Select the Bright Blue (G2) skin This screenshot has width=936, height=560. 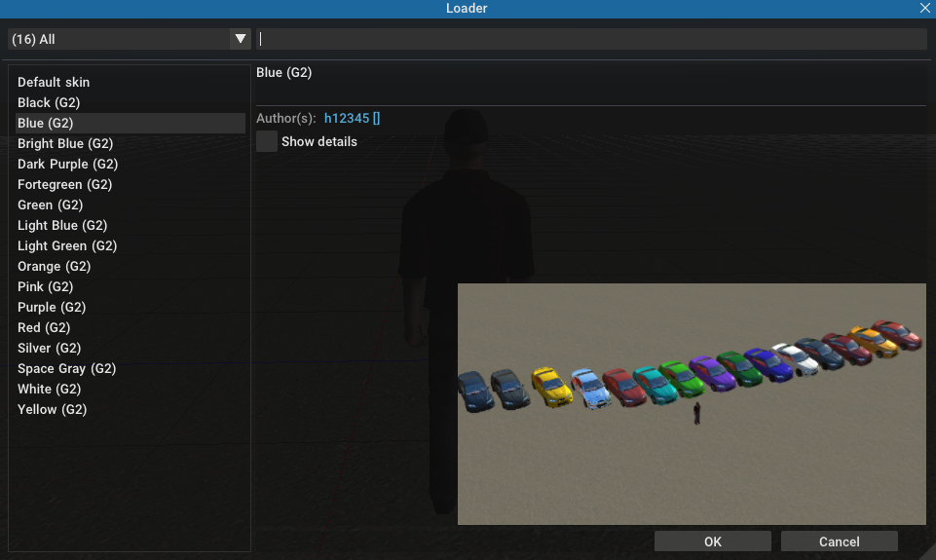pos(65,144)
